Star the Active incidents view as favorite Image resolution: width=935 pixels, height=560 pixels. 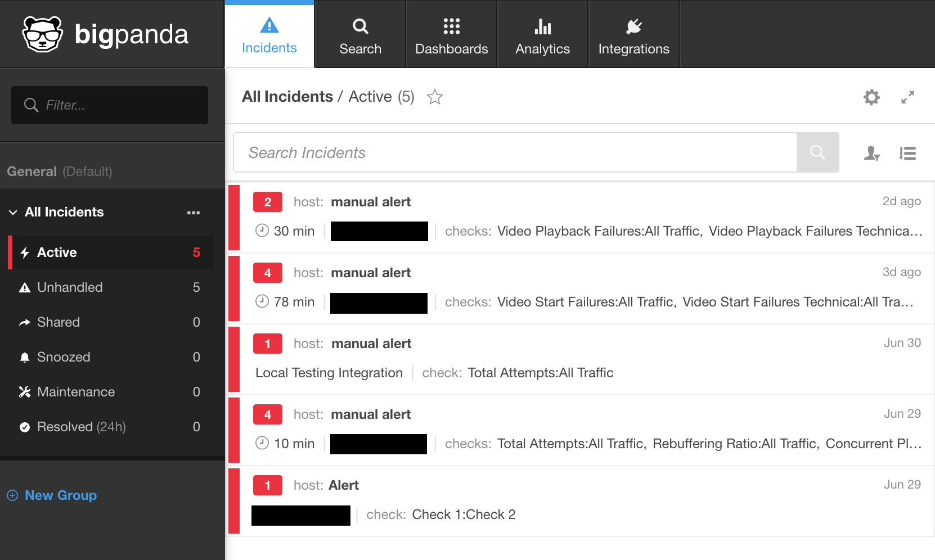(435, 97)
